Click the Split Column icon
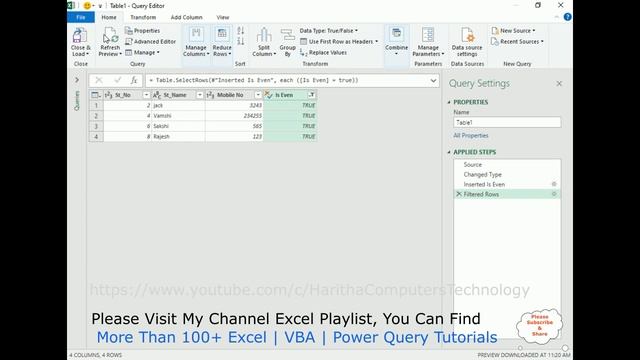The width and height of the screenshot is (640, 360). (x=264, y=35)
